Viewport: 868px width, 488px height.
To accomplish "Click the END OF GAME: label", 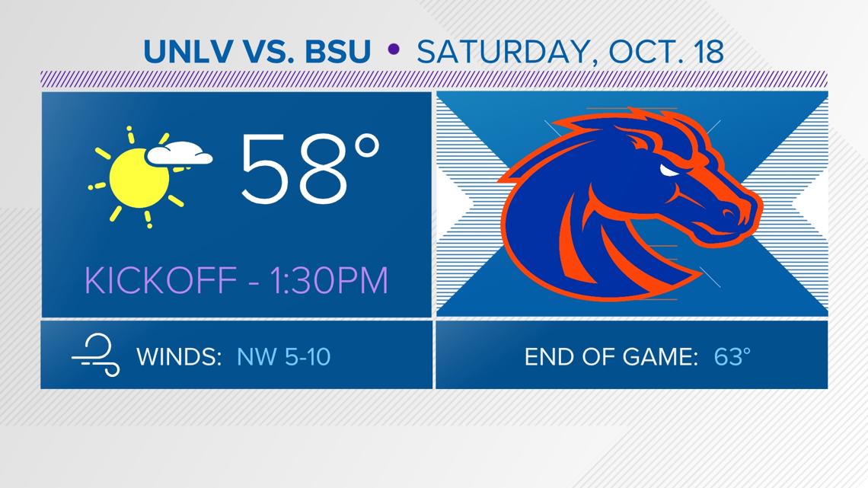I will coord(611,356).
